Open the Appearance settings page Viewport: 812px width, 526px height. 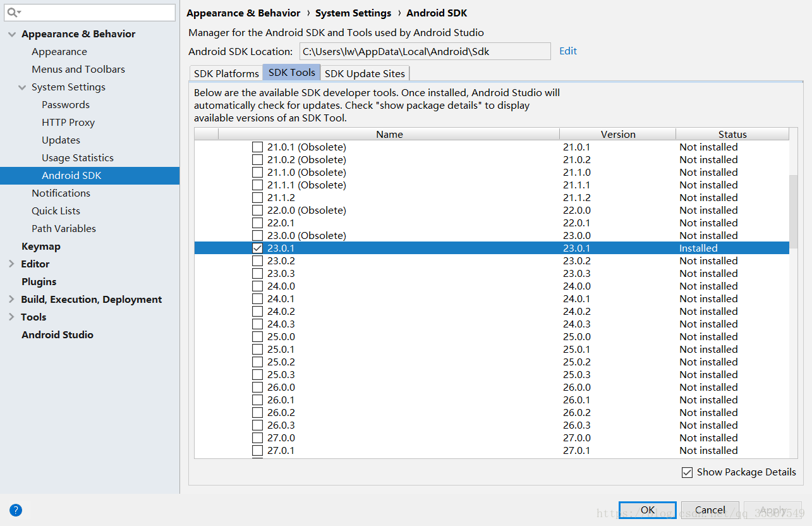[59, 52]
